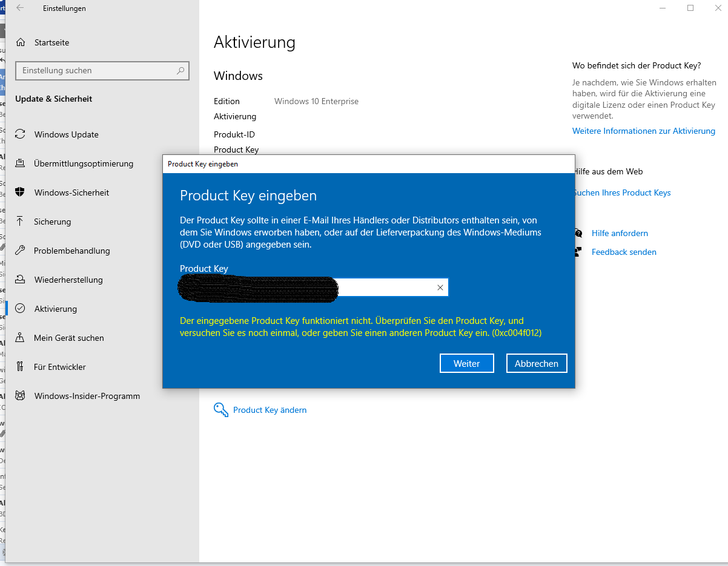Select the Windows Update sync icon
This screenshot has width=728, height=566.
[20, 134]
